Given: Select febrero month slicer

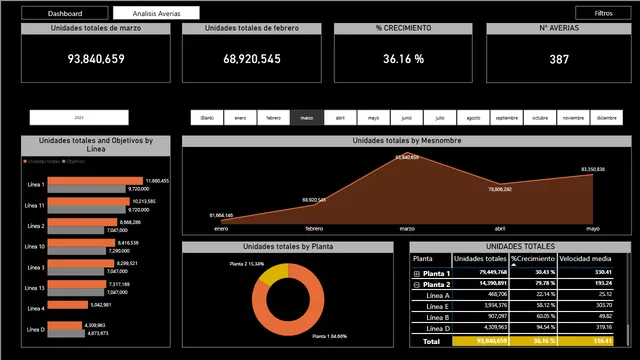Looking at the screenshot, I should tap(273, 118).
